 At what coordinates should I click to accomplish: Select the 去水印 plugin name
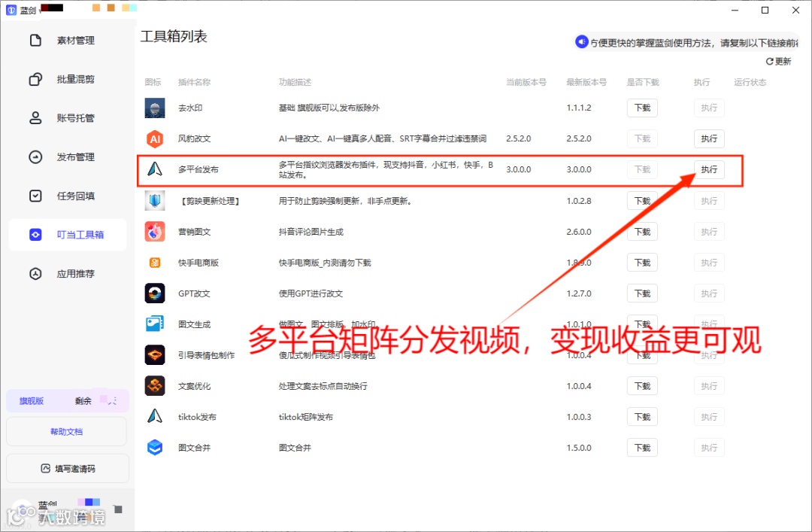190,108
